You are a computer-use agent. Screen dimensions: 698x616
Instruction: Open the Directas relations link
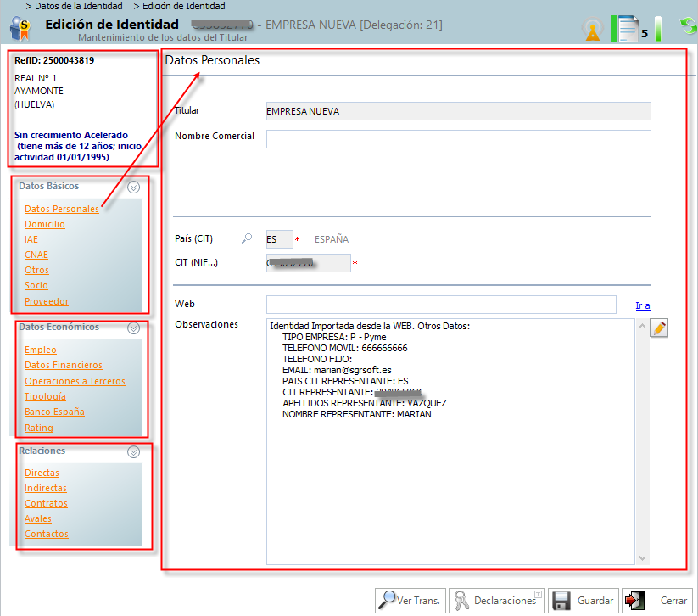[x=42, y=473]
